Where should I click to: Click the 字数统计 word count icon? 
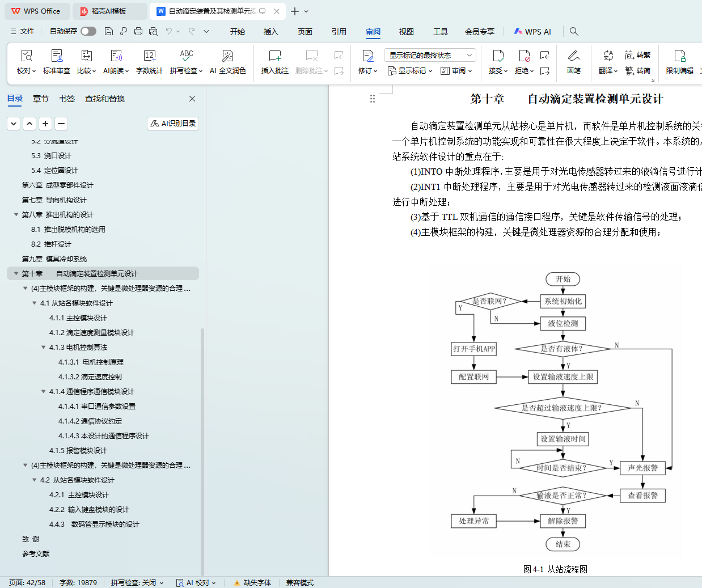pyautogui.click(x=149, y=56)
